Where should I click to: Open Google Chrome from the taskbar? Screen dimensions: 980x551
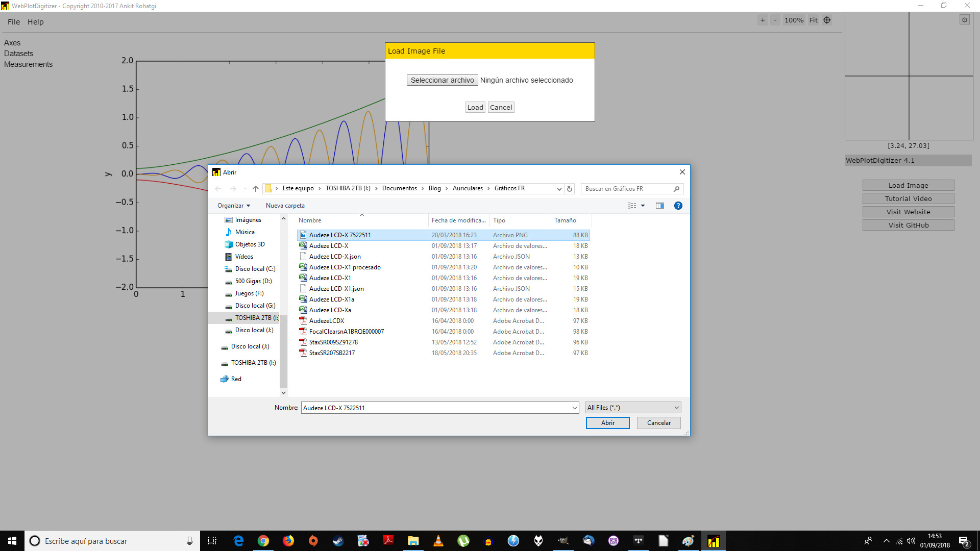coord(263,541)
